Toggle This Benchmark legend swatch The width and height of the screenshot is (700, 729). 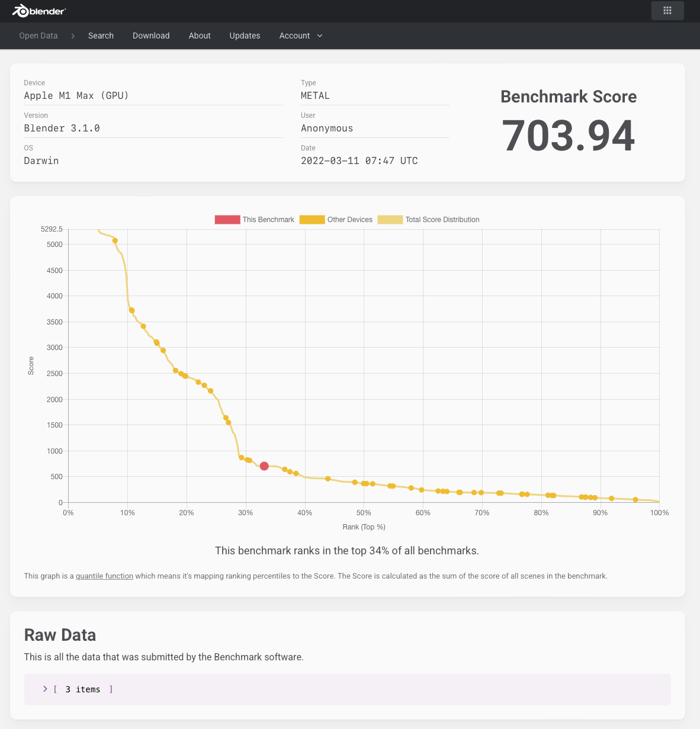coord(227,220)
